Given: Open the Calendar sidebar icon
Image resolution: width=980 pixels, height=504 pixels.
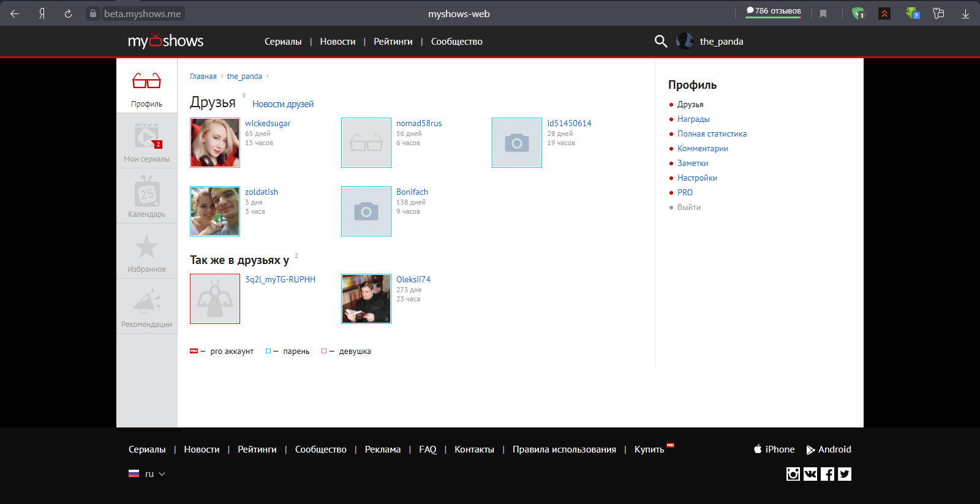Looking at the screenshot, I should coord(147,192).
